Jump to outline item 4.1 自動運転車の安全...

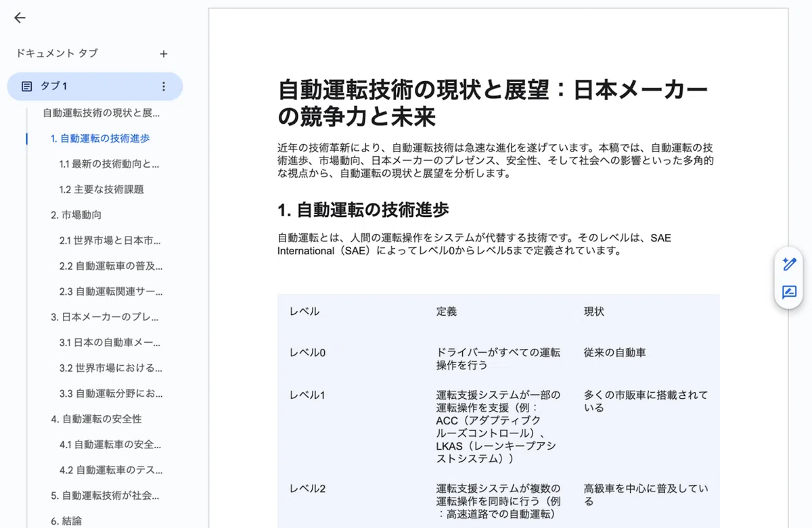pos(110,446)
